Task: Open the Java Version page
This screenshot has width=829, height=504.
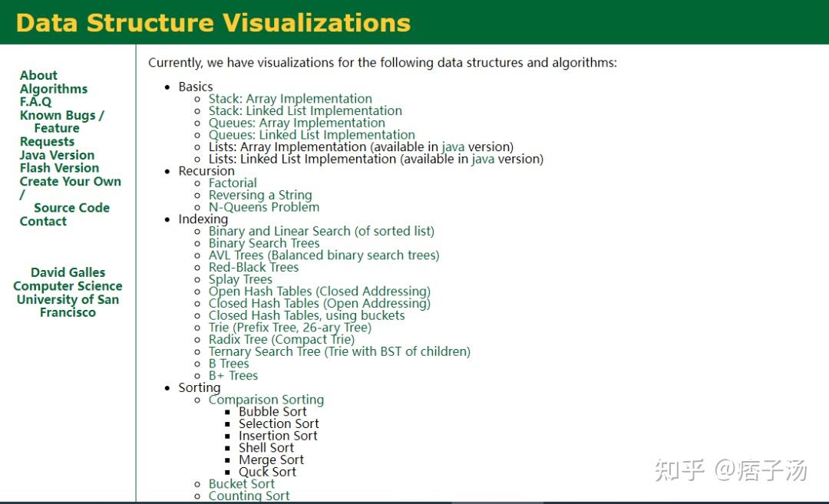Action: click(56, 154)
